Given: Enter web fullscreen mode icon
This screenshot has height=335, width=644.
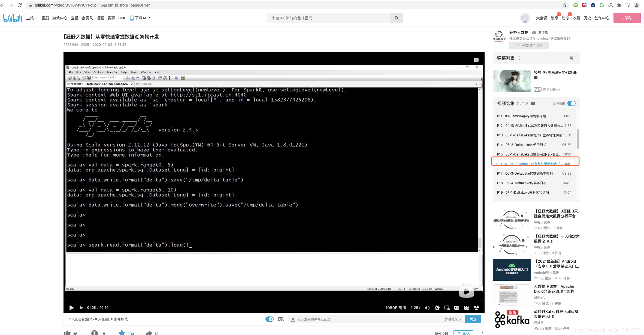Looking at the screenshot, I should [467, 308].
